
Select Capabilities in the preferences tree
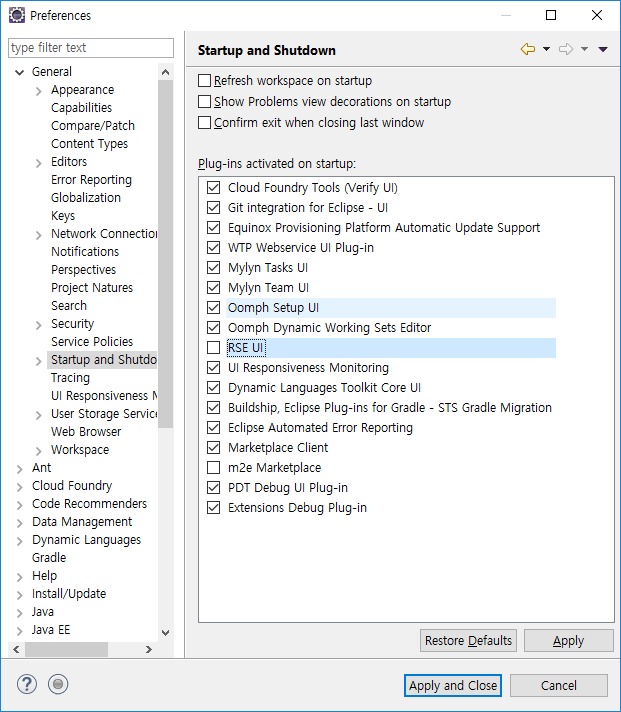tap(81, 108)
